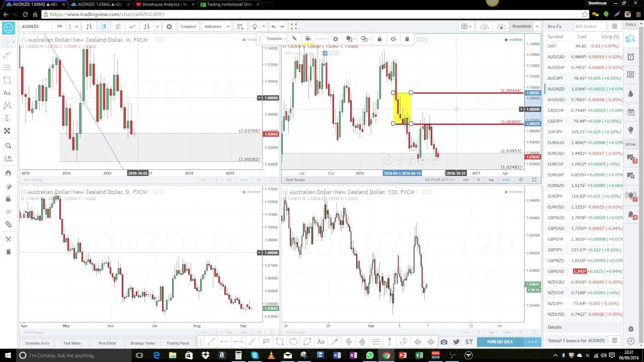Select rectangle shape in bottom drawing bar
This screenshot has width=644, height=362.
279,342
